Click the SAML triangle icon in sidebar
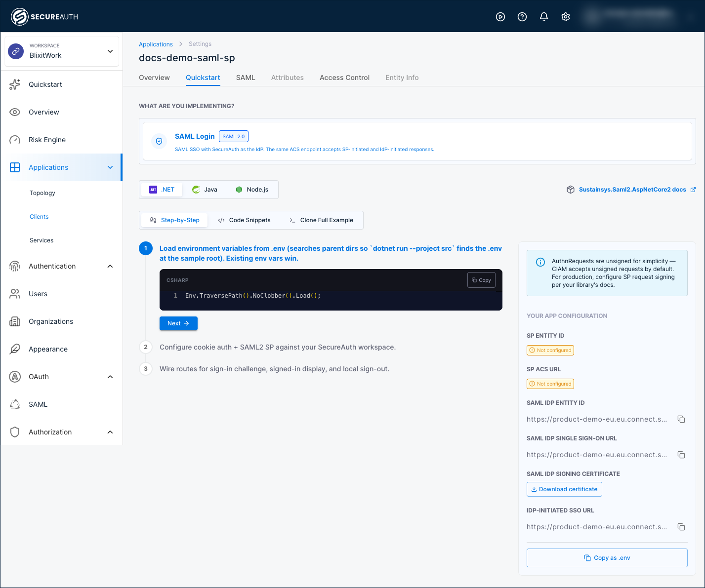The height and width of the screenshot is (588, 705). point(15,404)
